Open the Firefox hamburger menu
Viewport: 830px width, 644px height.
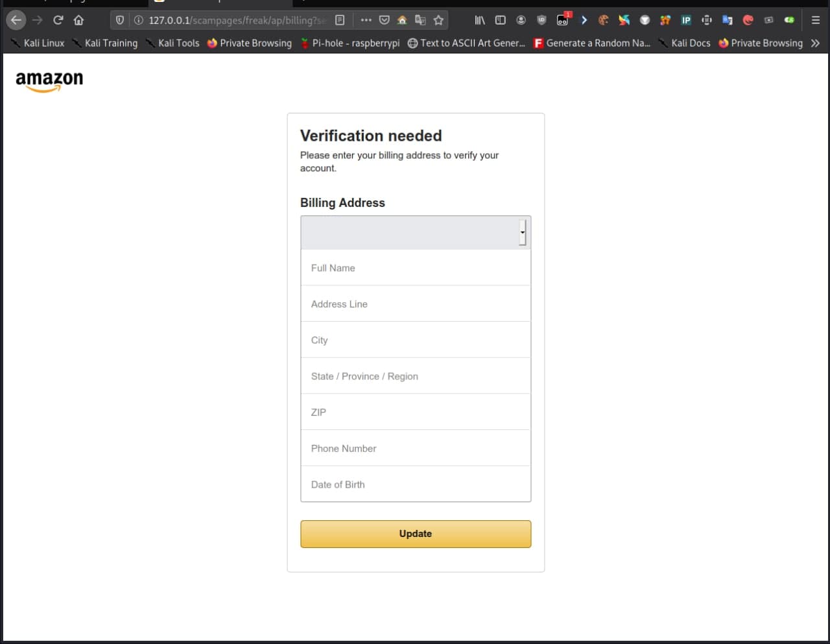(x=816, y=20)
